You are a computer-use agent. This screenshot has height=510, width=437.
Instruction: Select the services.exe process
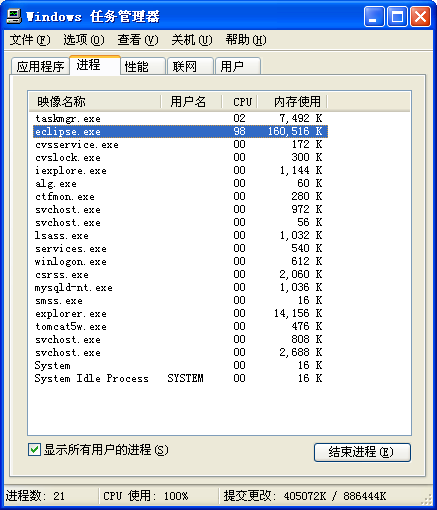180,248
